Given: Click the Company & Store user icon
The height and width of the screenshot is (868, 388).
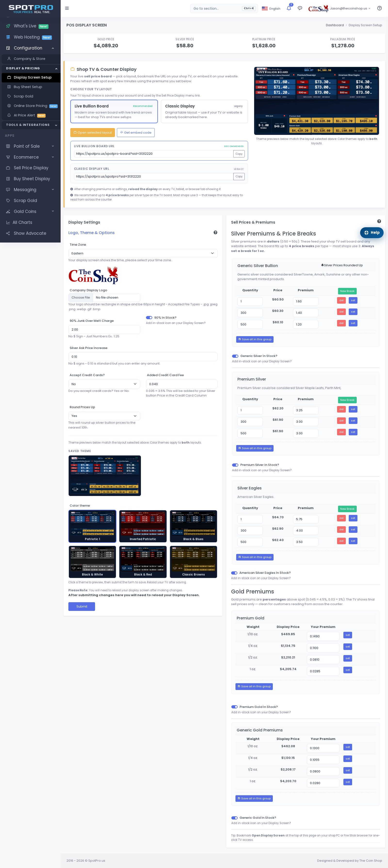Looking at the screenshot, I should click(9, 59).
